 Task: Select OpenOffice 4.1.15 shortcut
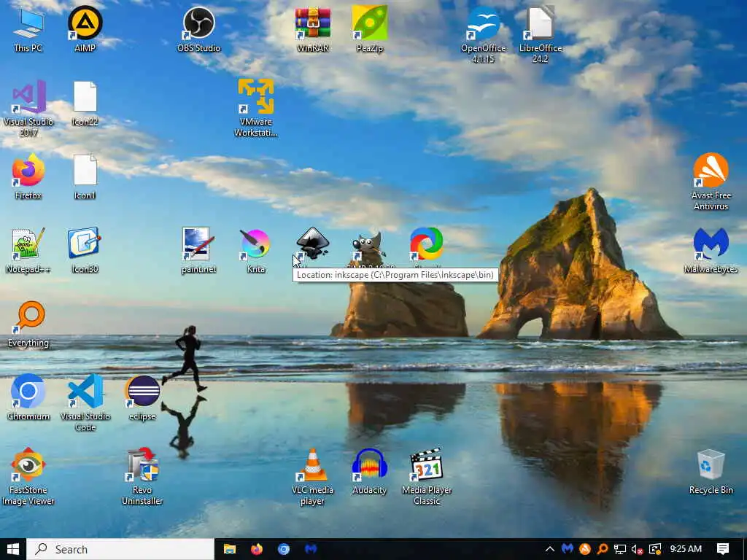[483, 34]
